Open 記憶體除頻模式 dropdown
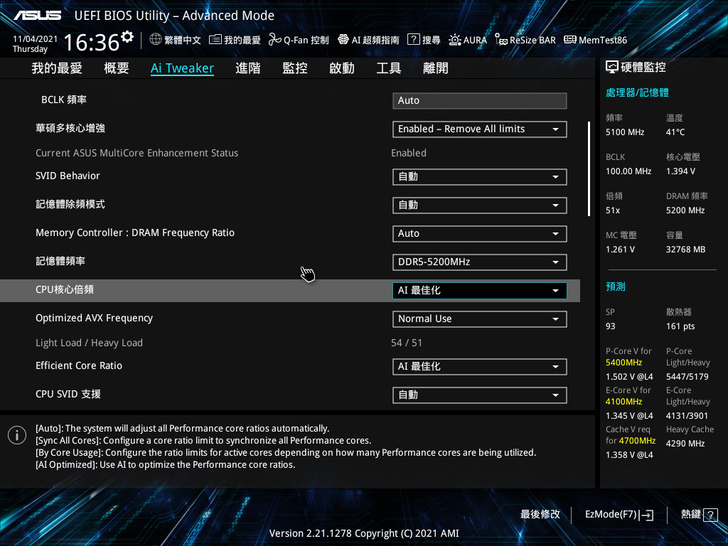This screenshot has height=546, width=728. [x=480, y=205]
